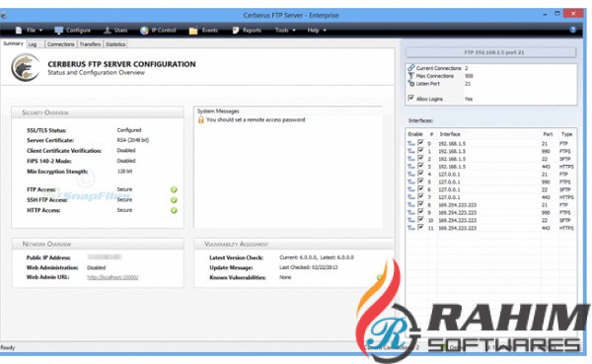Click the network icon of interface row 11
The width and height of the screenshot is (592, 364).
[411, 228]
